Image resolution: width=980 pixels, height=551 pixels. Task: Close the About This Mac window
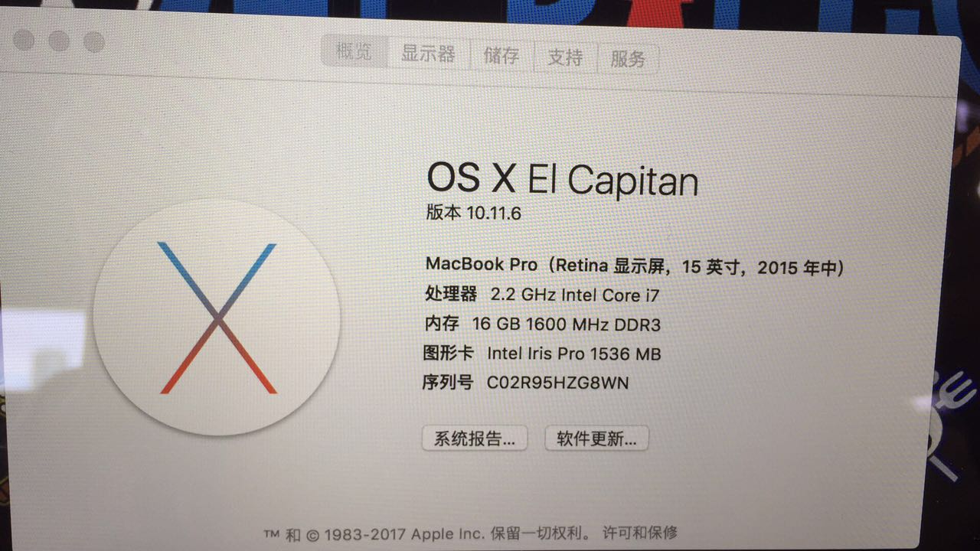[24, 40]
